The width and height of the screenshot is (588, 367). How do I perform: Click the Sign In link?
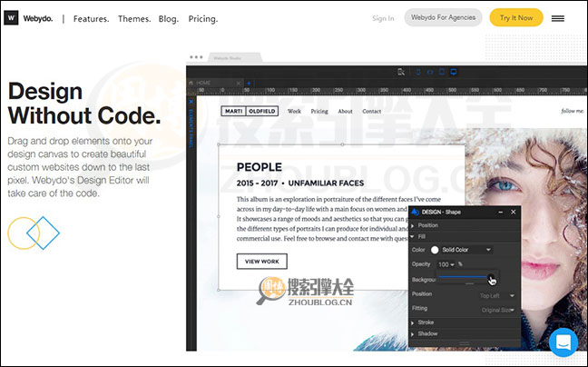click(383, 18)
